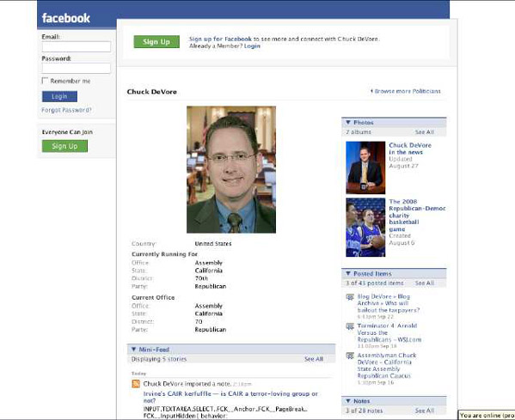The image size is (515, 420).
Task: Open Chuck DeVore in the news album thumbnail
Action: pyautogui.click(x=365, y=167)
